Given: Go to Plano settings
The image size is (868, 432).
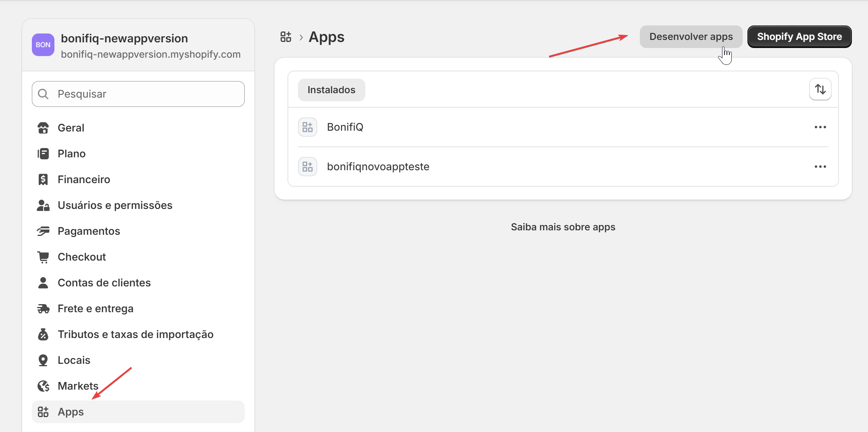Looking at the screenshot, I should tap(138, 154).
